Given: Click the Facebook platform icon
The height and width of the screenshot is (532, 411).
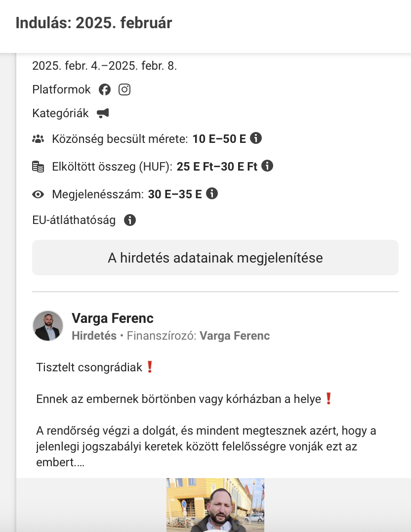Looking at the screenshot, I should pyautogui.click(x=105, y=89).
